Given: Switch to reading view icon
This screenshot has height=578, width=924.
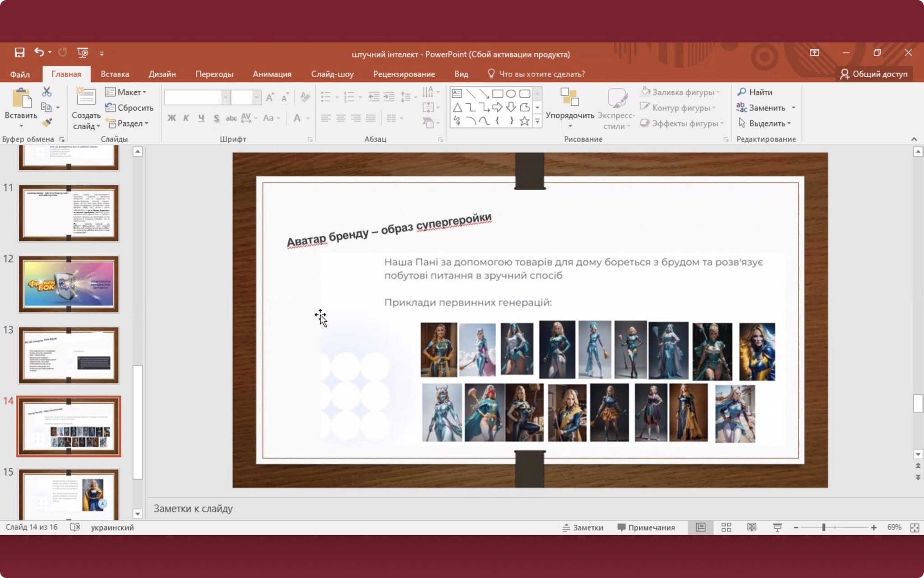Looking at the screenshot, I should 752,527.
